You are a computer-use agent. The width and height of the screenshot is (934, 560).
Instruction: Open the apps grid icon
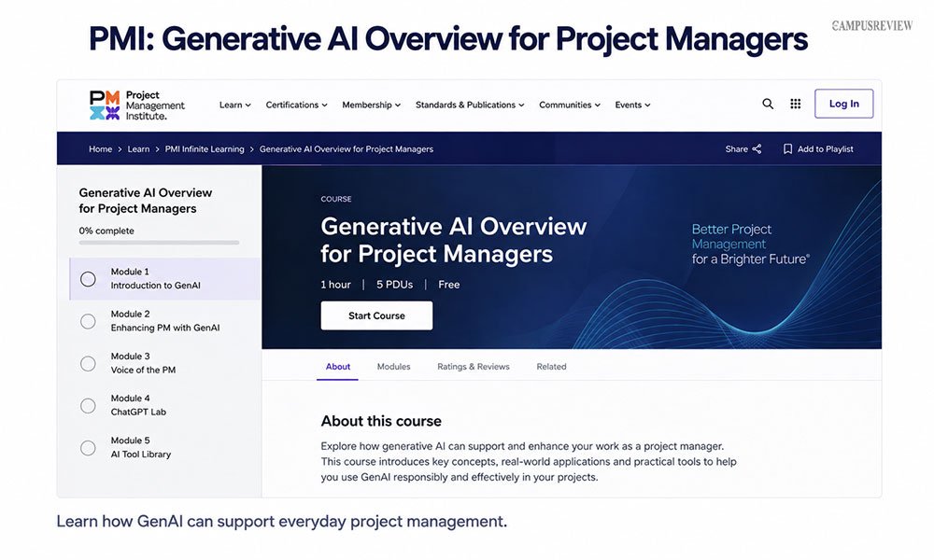[x=795, y=105]
